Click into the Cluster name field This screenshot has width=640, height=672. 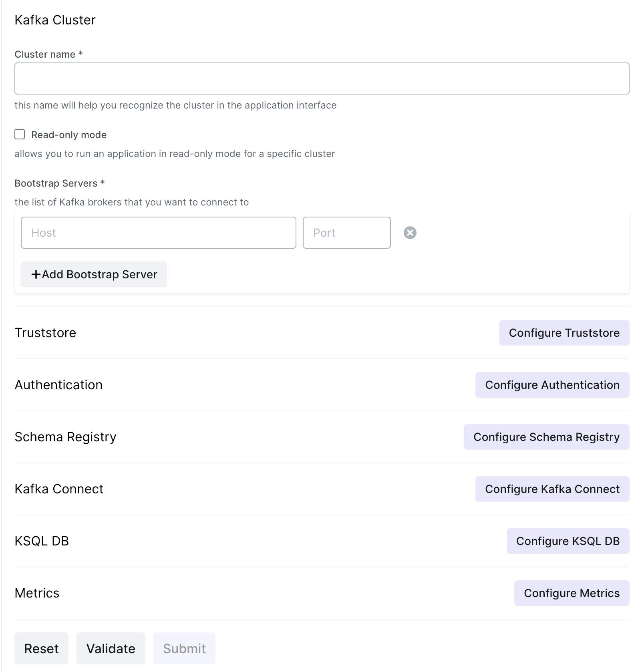(x=322, y=78)
